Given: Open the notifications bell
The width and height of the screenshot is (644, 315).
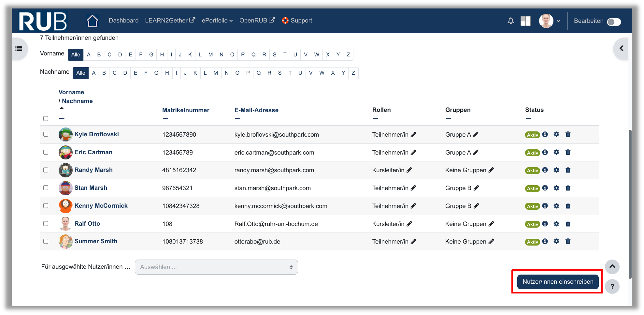Looking at the screenshot, I should tap(510, 21).
